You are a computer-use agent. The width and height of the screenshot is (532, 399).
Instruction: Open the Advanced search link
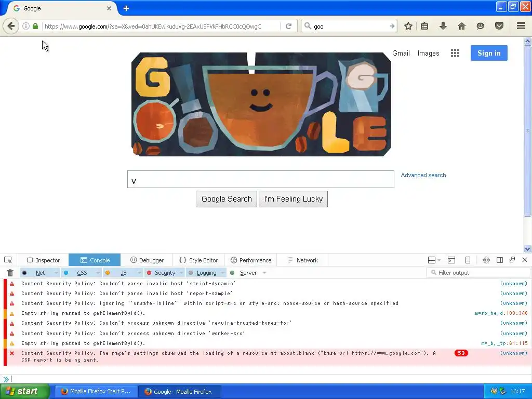click(423, 175)
